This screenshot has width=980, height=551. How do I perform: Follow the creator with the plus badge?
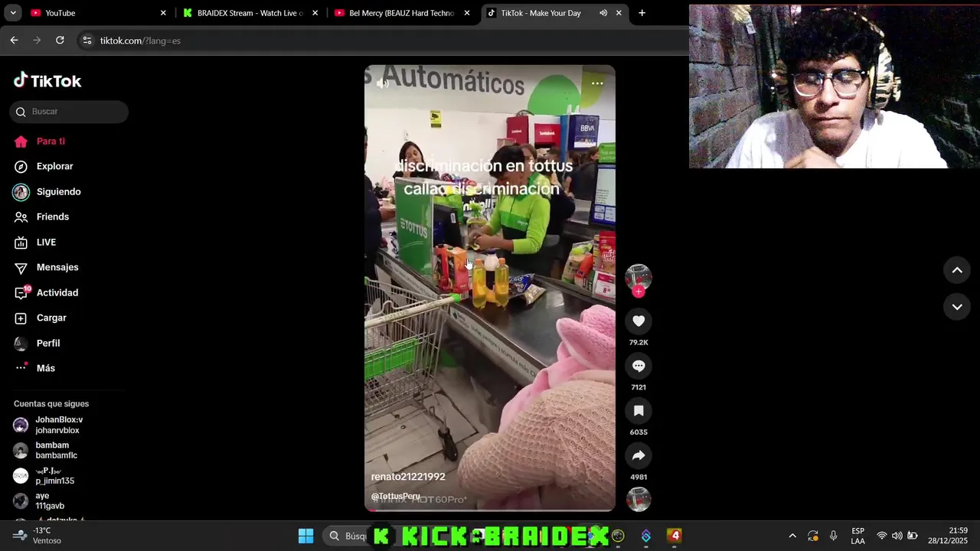point(639,292)
